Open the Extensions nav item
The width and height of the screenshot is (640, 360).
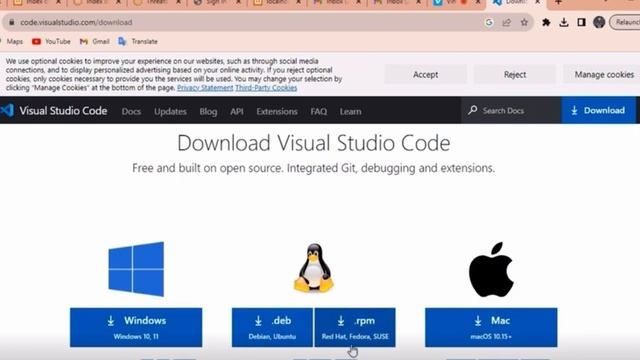click(x=277, y=111)
